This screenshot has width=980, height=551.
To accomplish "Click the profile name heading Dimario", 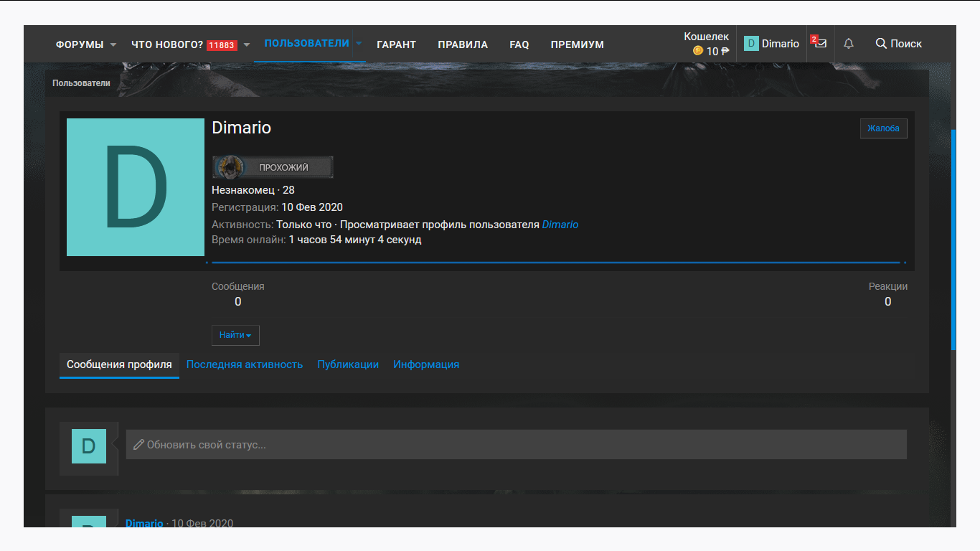I will click(x=242, y=128).
